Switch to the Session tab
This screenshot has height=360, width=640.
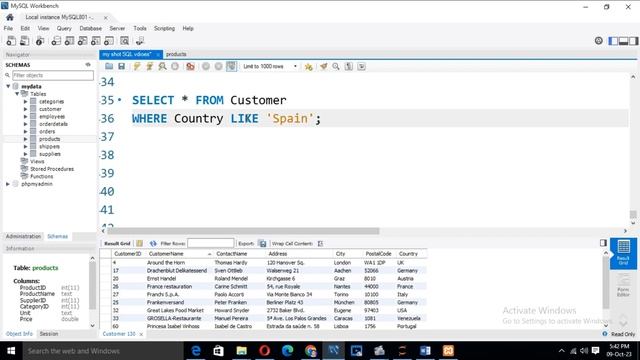(x=49, y=334)
